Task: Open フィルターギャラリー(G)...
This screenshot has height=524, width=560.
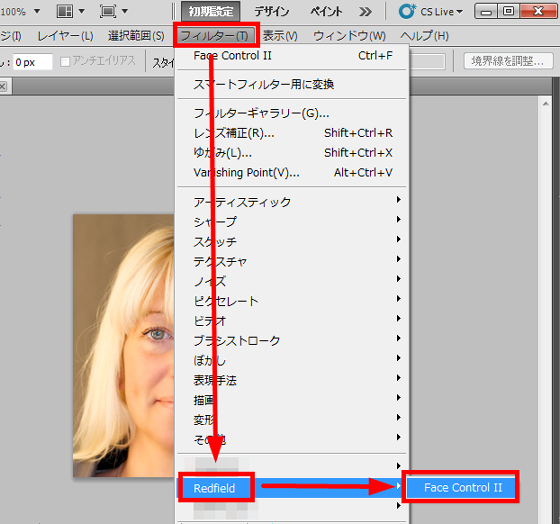Action: (292, 113)
